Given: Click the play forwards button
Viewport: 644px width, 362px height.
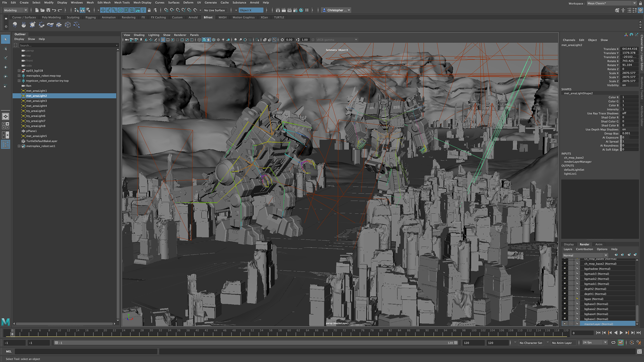Looking at the screenshot, I should click(x=621, y=333).
